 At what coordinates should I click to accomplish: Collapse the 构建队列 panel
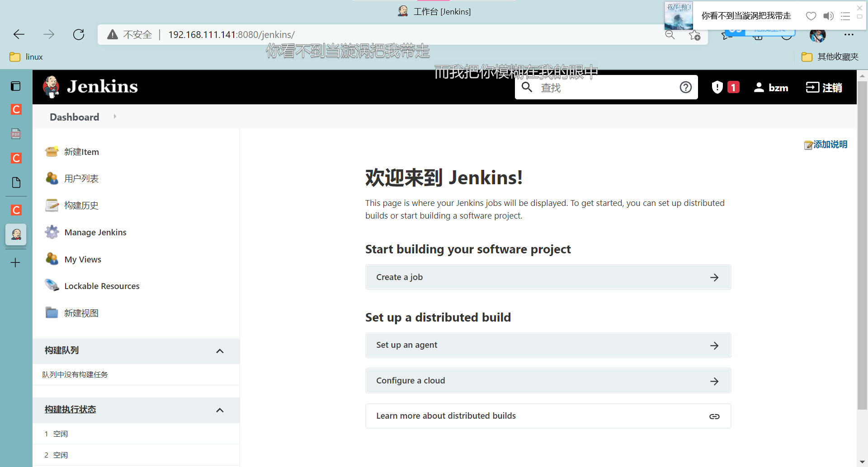tap(220, 351)
